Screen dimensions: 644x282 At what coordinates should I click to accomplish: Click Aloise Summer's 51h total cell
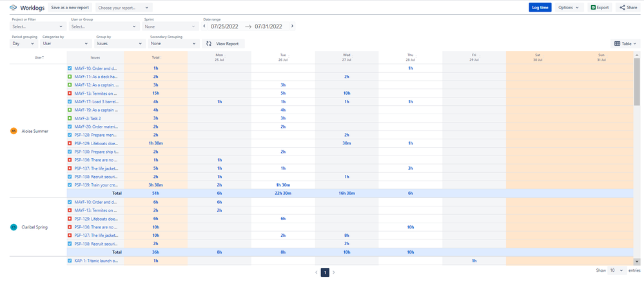coord(156,193)
